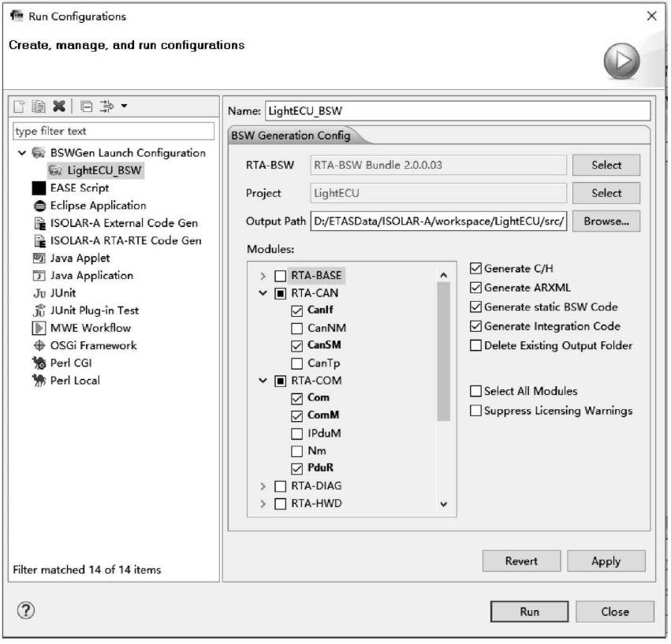
Task: Enable the IPduM module checkbox
Action: [x=297, y=435]
